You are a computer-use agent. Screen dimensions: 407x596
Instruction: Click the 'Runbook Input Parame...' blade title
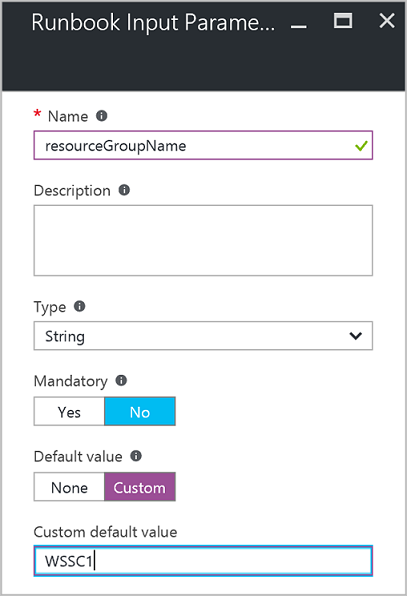(153, 23)
